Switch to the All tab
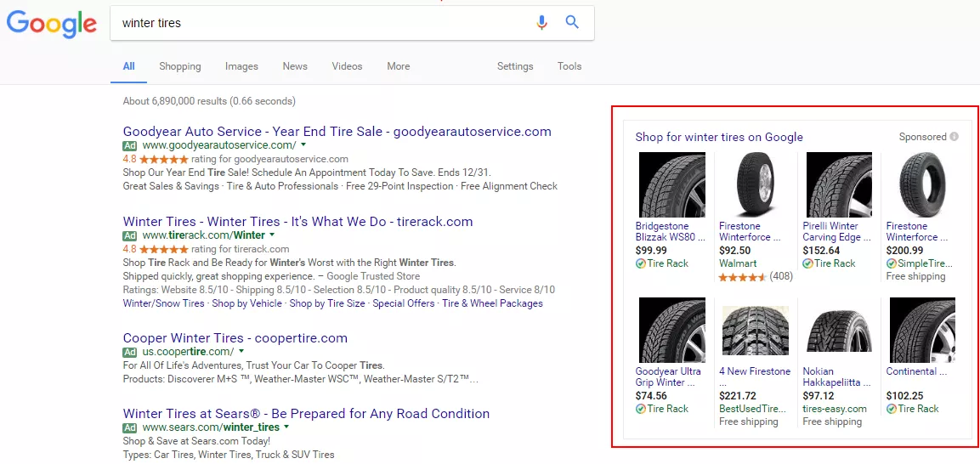Screen dimensions: 980x464 point(128,66)
